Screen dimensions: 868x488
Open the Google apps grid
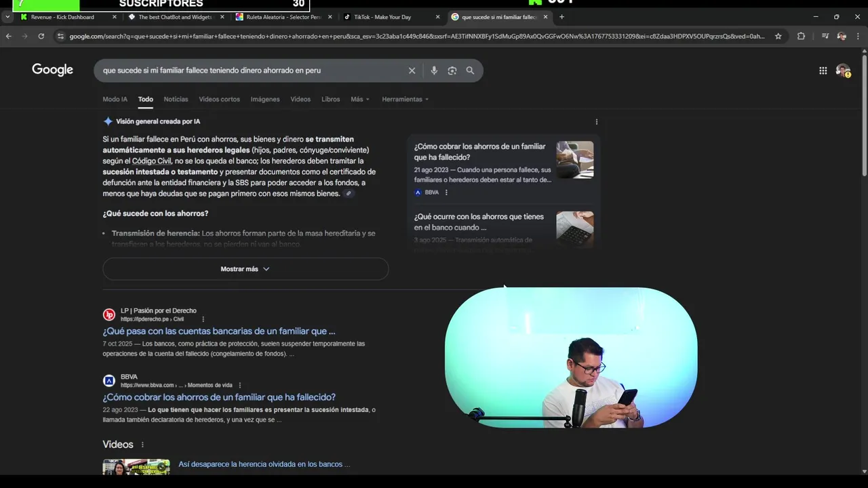click(x=823, y=70)
